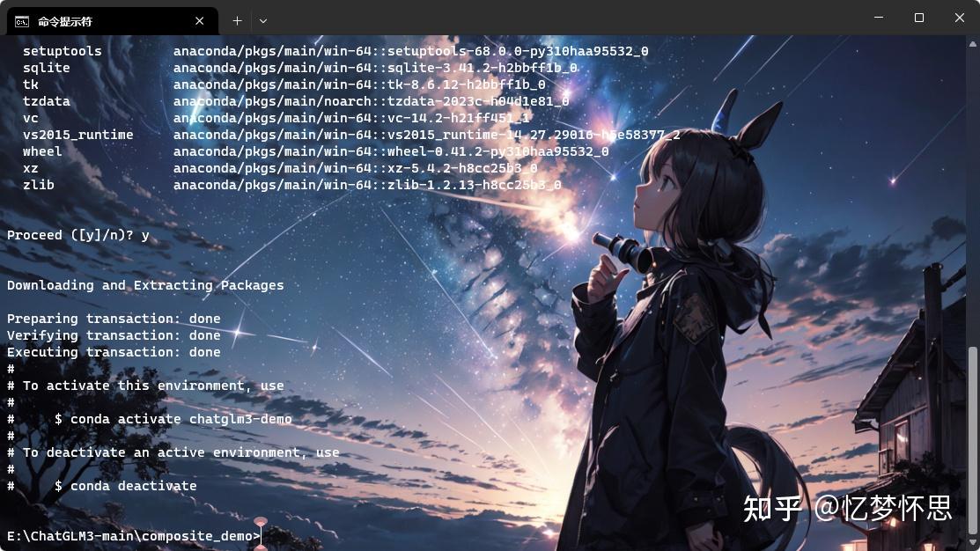This screenshot has height=551, width=980.
Task: Expand the new tab profile dropdown
Action: coord(263,20)
